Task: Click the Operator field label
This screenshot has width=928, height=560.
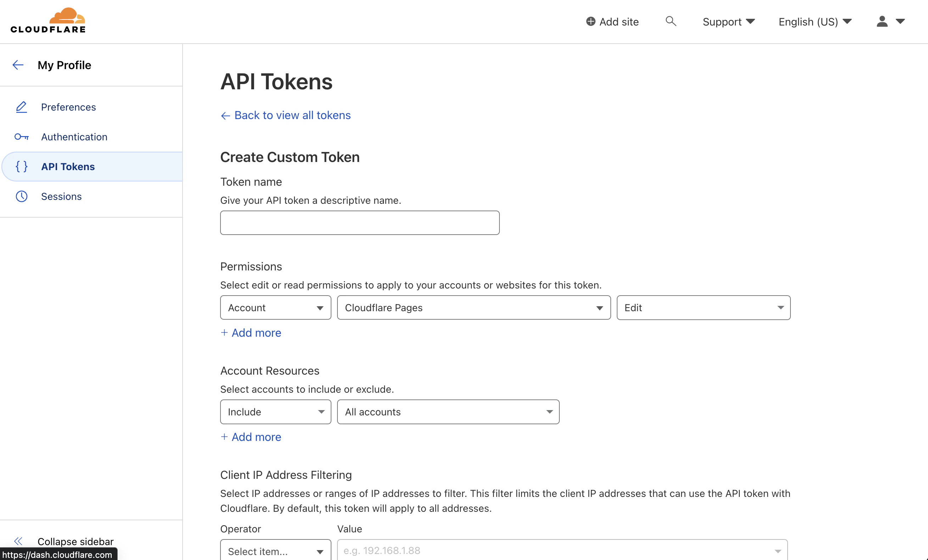Action: coord(240,529)
